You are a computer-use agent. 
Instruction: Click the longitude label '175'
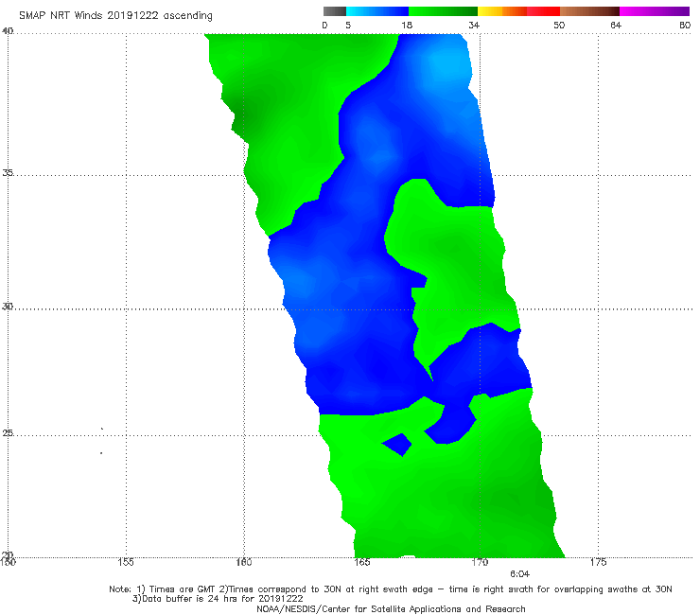click(x=598, y=562)
